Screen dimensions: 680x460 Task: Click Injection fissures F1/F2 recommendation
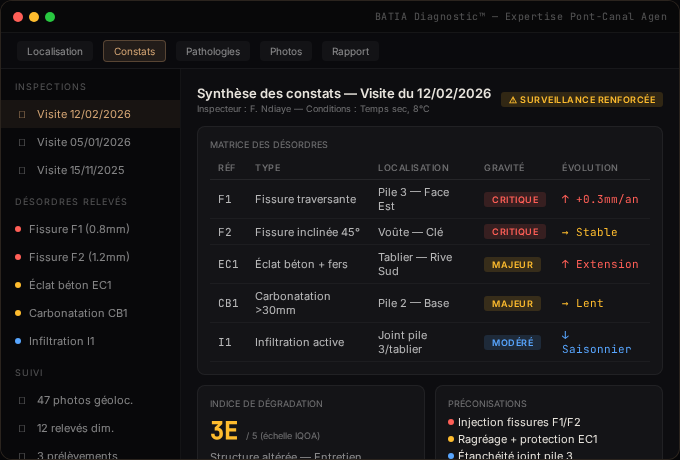[519, 422]
